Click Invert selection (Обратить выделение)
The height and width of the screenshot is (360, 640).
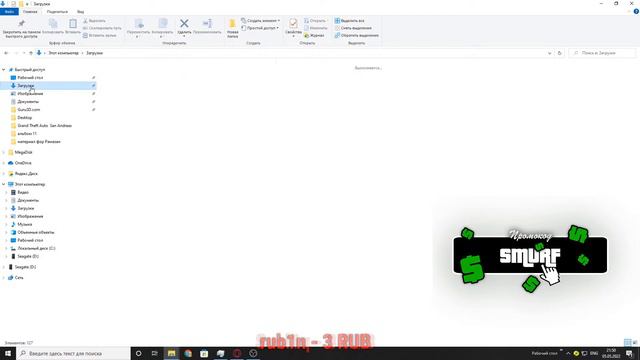click(357, 36)
